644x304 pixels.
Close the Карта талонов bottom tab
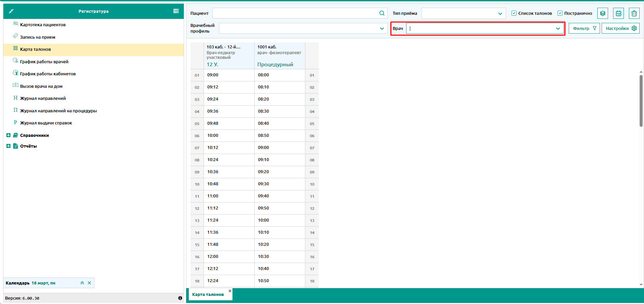pos(230,291)
